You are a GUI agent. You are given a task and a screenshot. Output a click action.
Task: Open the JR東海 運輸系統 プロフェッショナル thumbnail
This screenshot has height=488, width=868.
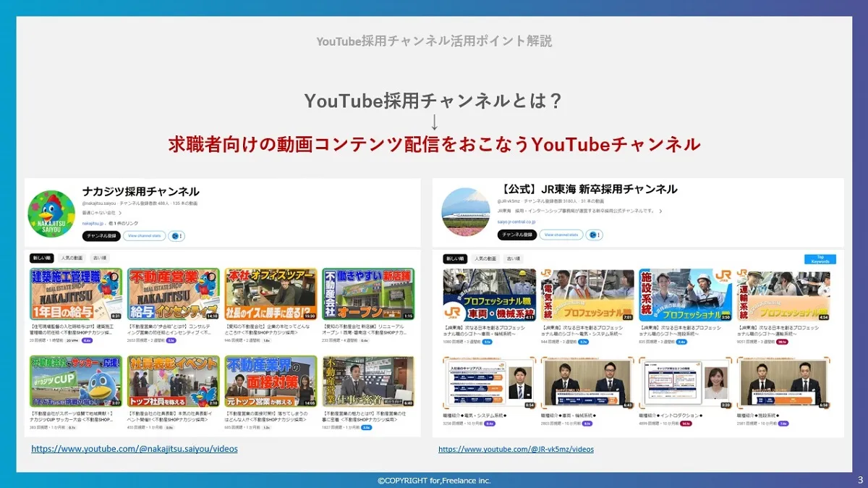coord(783,295)
